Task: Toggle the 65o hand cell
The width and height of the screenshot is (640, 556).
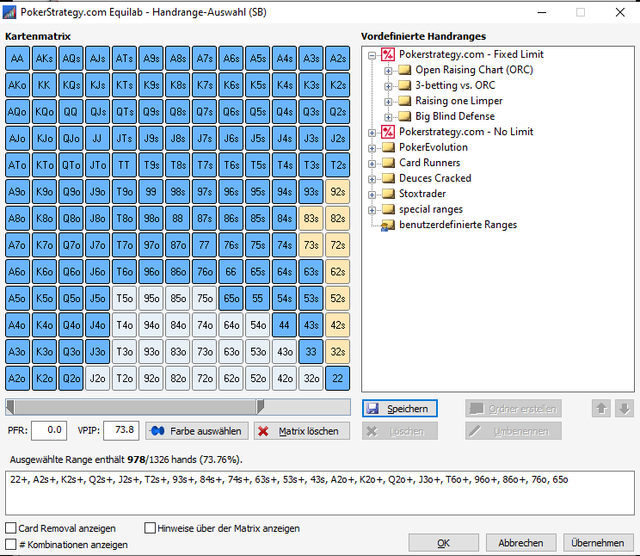Action: pos(231,298)
